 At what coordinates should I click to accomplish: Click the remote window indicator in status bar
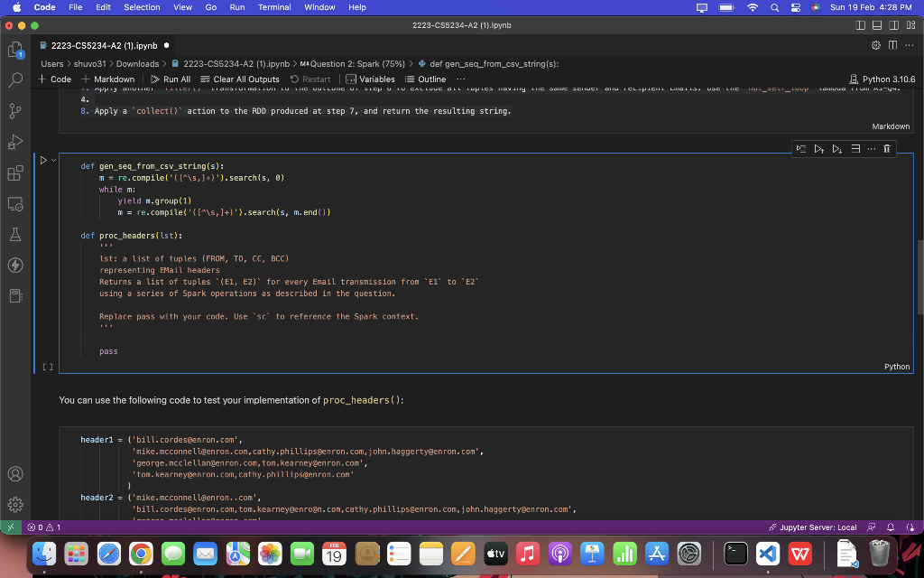[x=11, y=527]
